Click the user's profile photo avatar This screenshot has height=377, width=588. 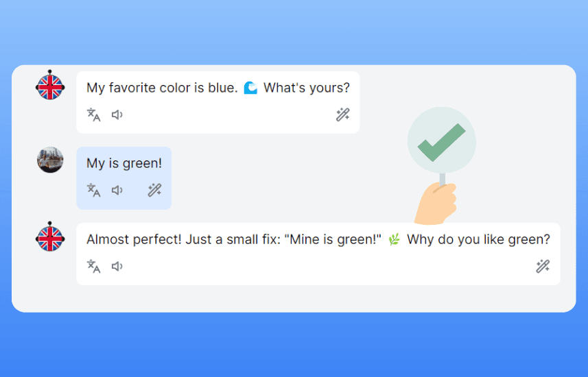[x=50, y=160]
